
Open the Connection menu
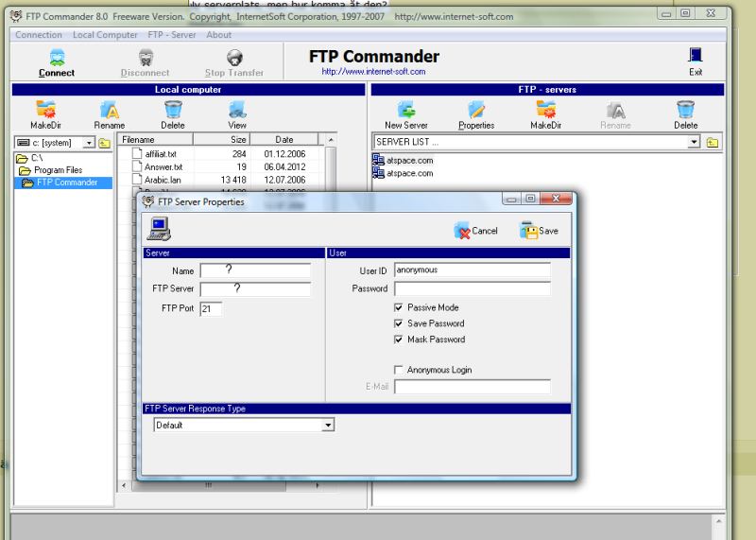[39, 35]
